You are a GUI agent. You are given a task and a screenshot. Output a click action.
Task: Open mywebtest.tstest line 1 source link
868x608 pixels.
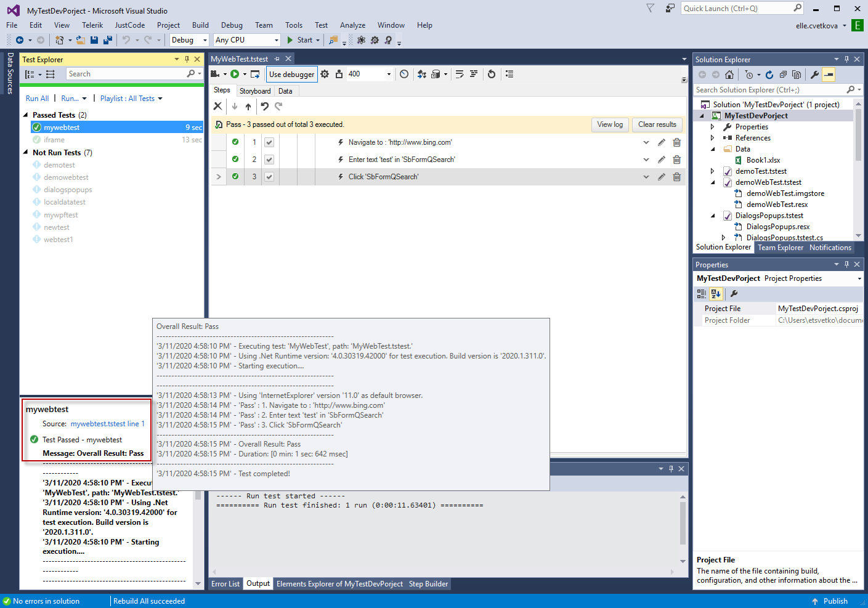pos(108,424)
